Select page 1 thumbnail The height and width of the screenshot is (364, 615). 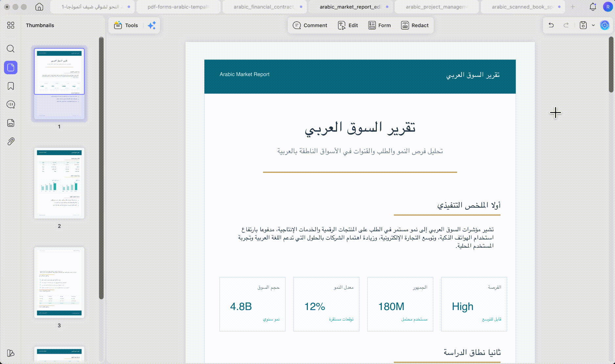pos(59,84)
